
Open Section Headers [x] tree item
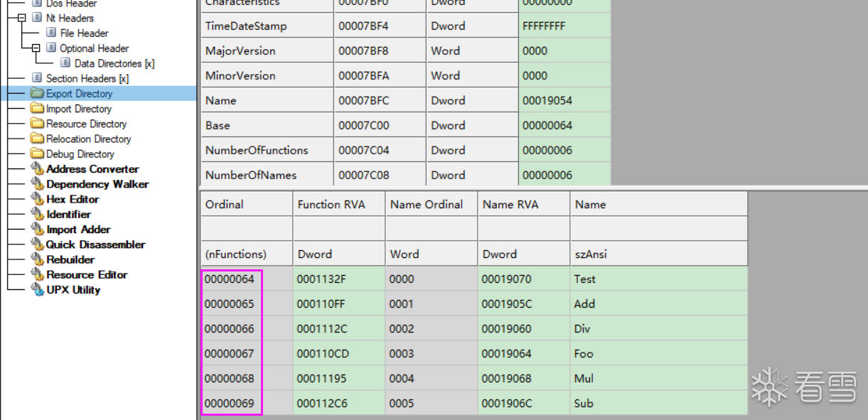[x=87, y=78]
